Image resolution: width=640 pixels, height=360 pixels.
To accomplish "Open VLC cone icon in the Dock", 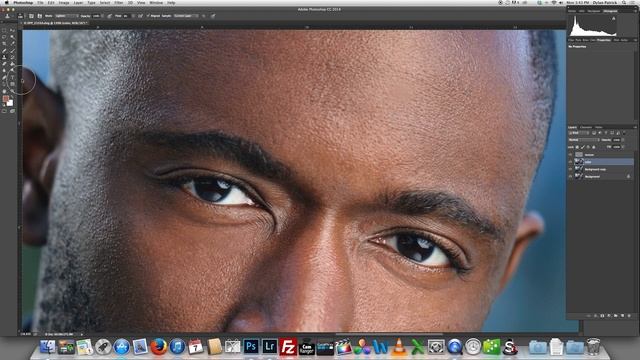I will click(x=399, y=347).
